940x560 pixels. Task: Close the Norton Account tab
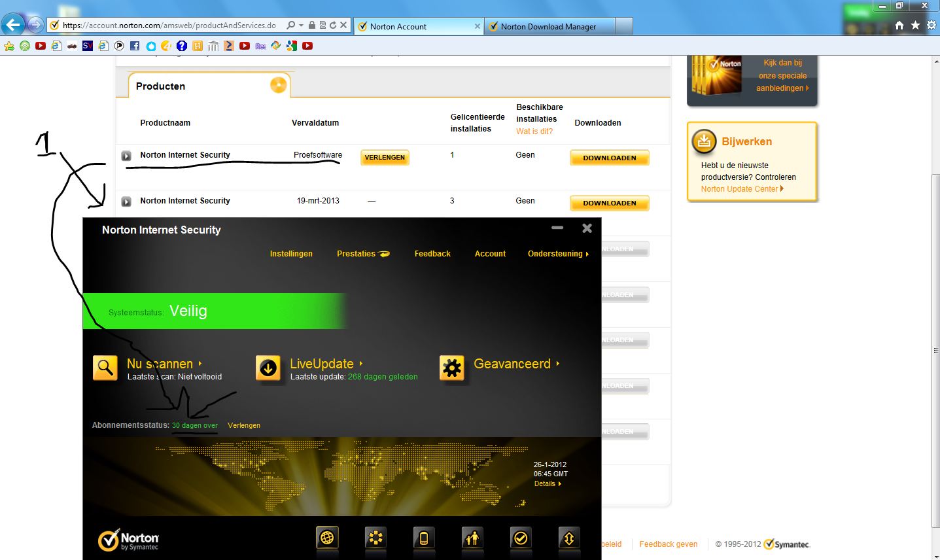pyautogui.click(x=477, y=26)
